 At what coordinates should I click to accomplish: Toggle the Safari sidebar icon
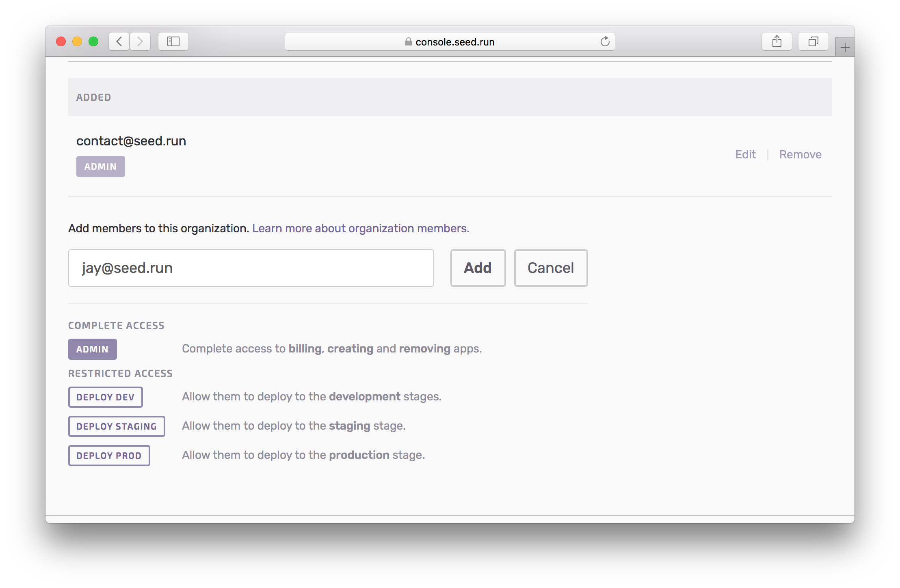pyautogui.click(x=173, y=41)
